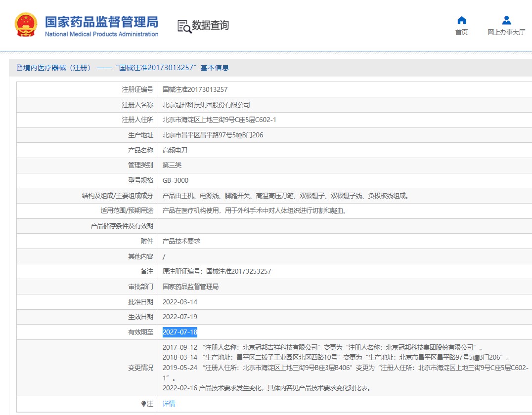
Task: Click the 首页 link text
Action: 461,32
